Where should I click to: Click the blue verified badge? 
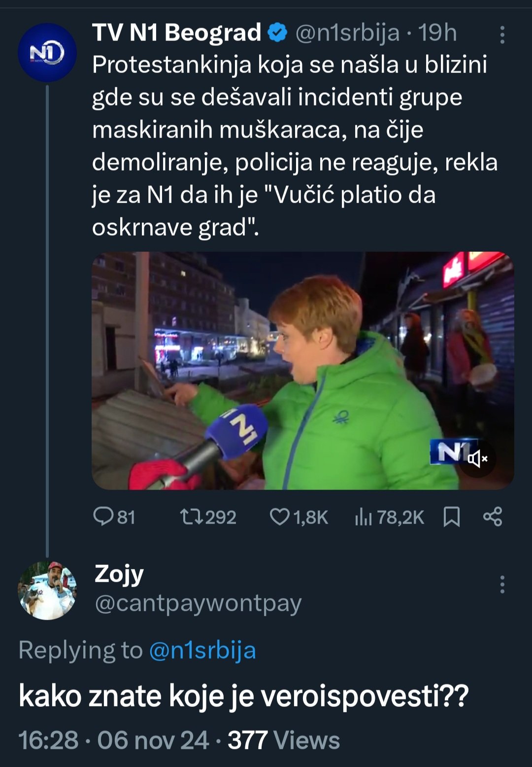277,33
